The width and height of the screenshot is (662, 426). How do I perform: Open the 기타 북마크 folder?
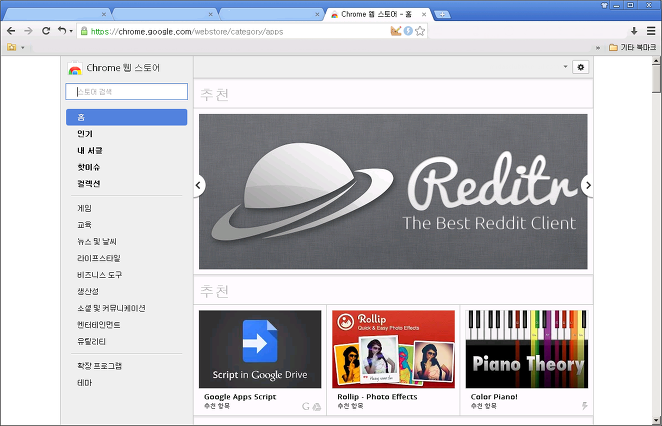point(632,47)
